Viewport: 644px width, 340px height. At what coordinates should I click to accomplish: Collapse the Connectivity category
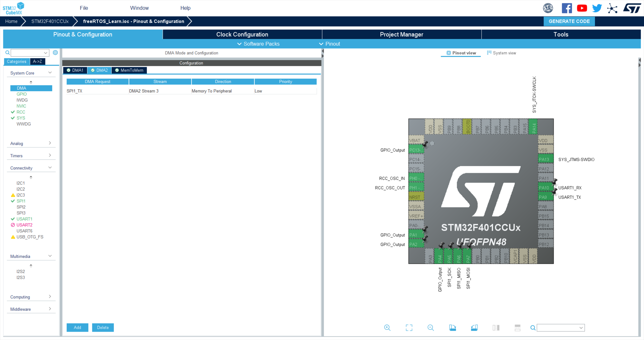31,168
